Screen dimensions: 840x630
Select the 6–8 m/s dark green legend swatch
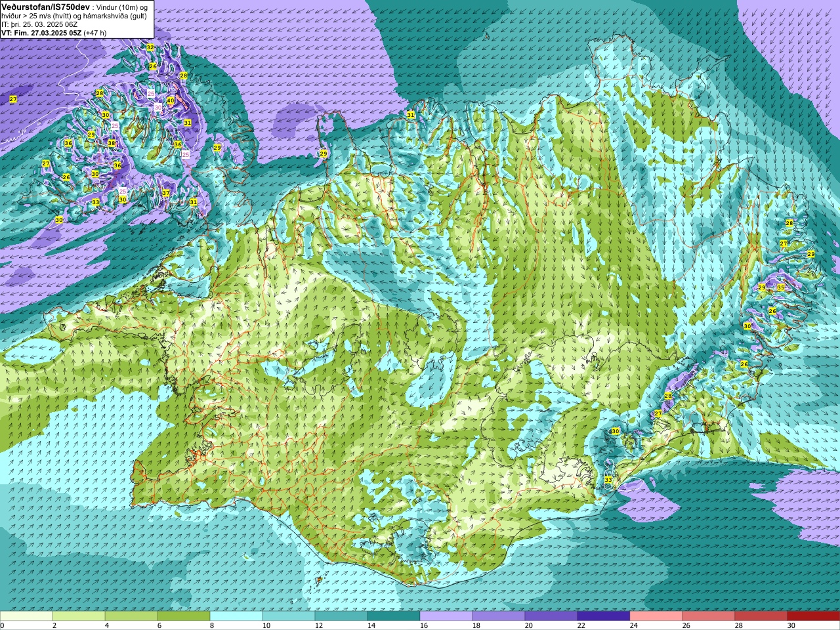click(184, 616)
